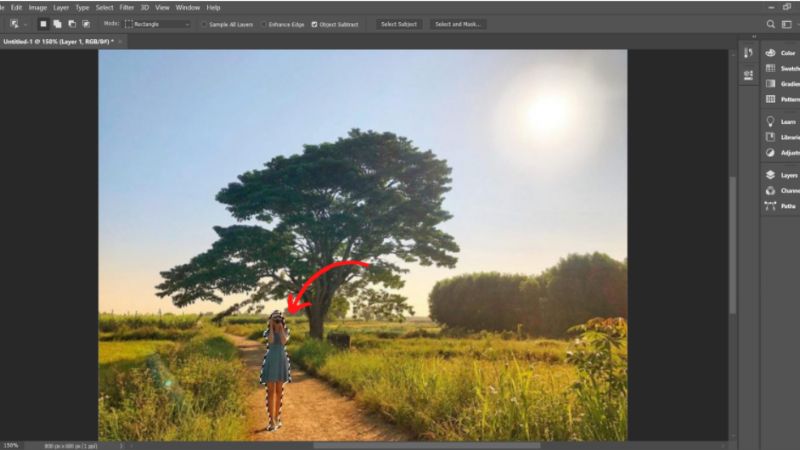The width and height of the screenshot is (800, 450).
Task: Click the document size status text
Action: (71, 446)
